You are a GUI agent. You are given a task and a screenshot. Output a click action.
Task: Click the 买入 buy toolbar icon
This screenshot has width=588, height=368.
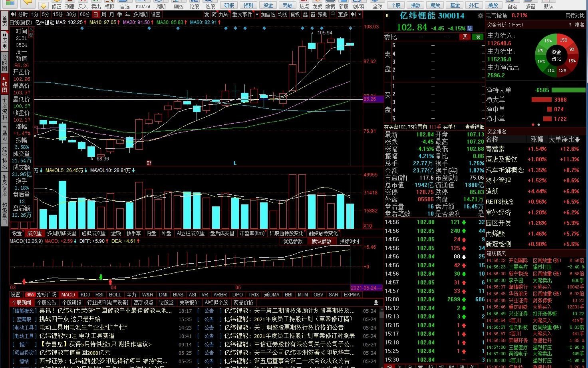pyautogui.click(x=83, y=5)
